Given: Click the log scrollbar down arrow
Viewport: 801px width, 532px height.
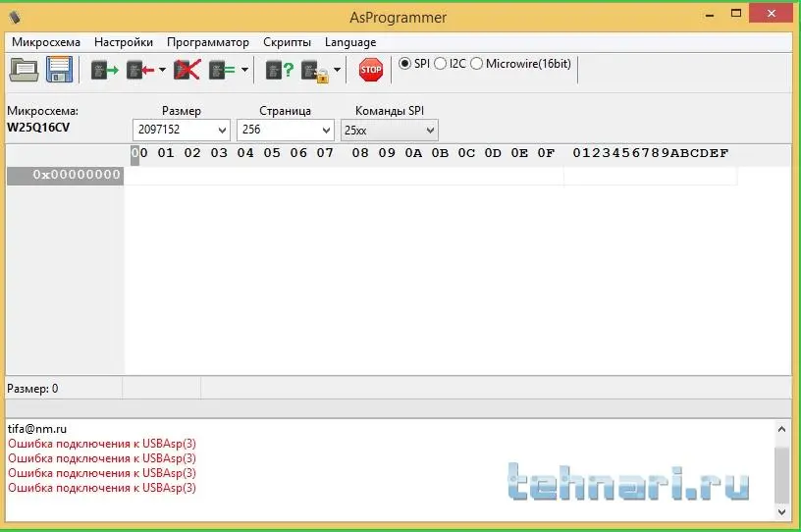Looking at the screenshot, I should click(781, 511).
